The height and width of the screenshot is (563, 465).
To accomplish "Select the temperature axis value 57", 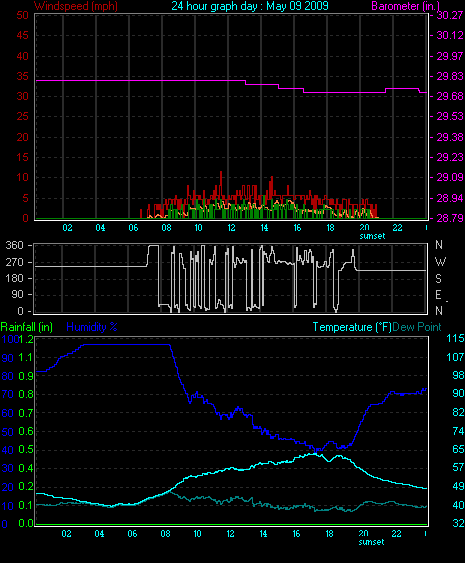I will click(458, 467).
